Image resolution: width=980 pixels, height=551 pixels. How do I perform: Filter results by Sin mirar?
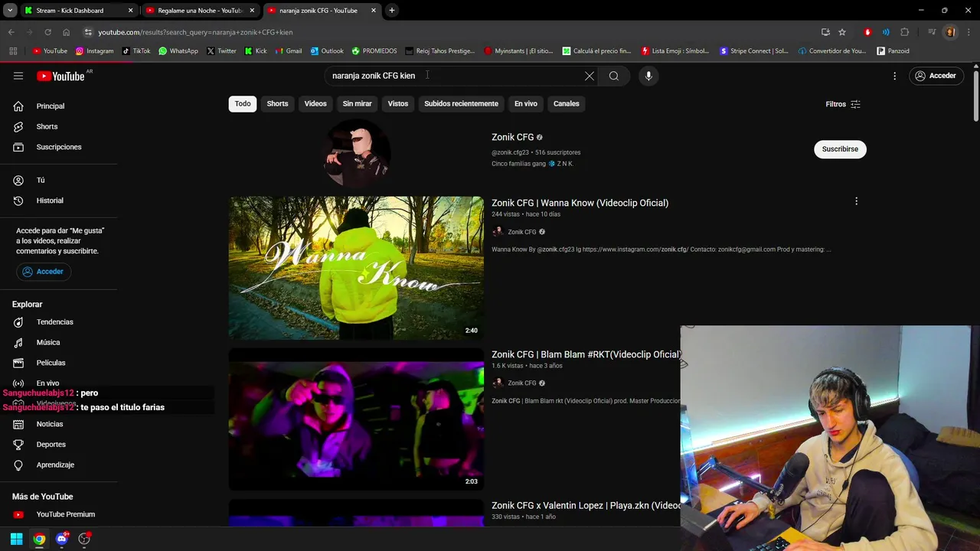[x=357, y=104]
